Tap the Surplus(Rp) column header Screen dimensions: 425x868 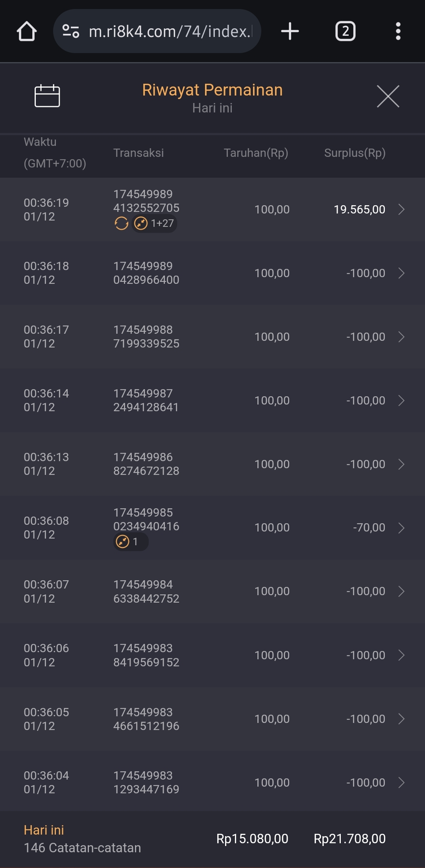(355, 153)
